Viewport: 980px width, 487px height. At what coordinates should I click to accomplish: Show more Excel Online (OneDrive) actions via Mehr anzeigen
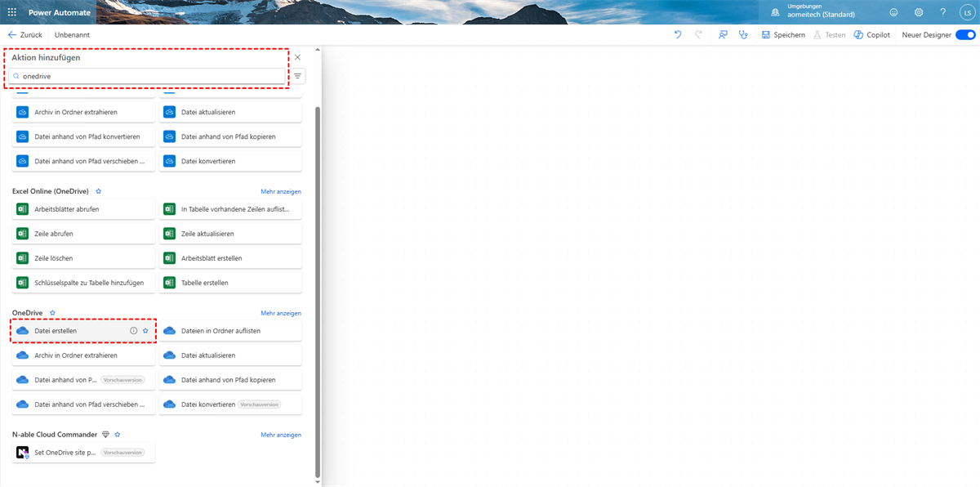pyautogui.click(x=281, y=191)
